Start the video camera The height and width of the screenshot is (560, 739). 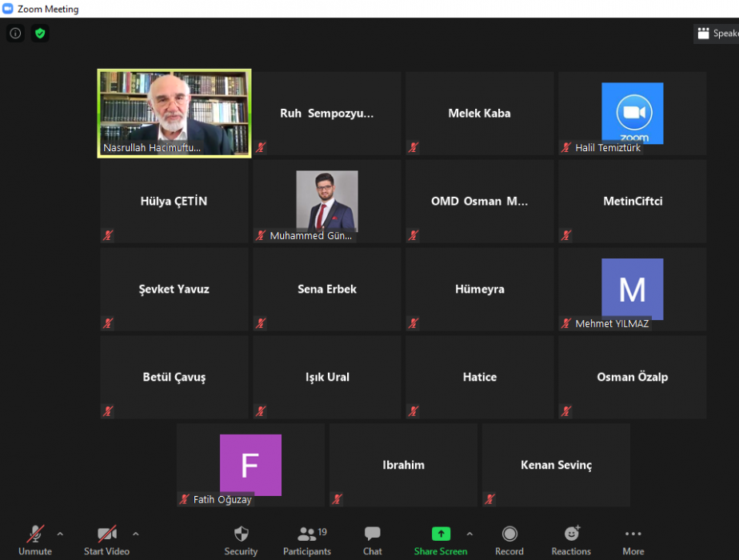[x=107, y=540]
